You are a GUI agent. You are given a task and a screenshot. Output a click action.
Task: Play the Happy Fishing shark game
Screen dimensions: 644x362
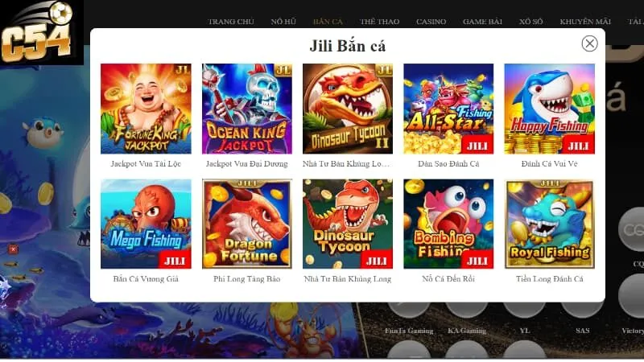tap(550, 109)
